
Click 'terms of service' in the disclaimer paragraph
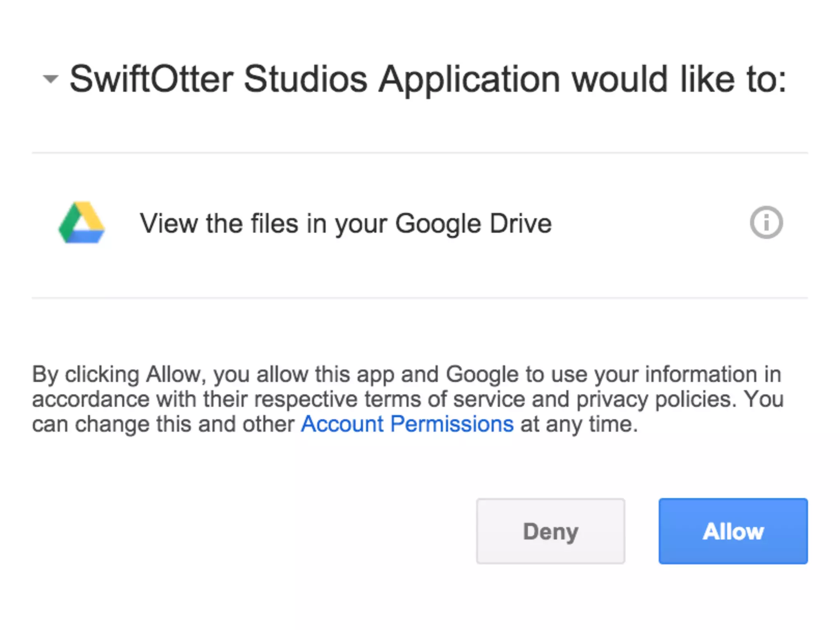445,399
